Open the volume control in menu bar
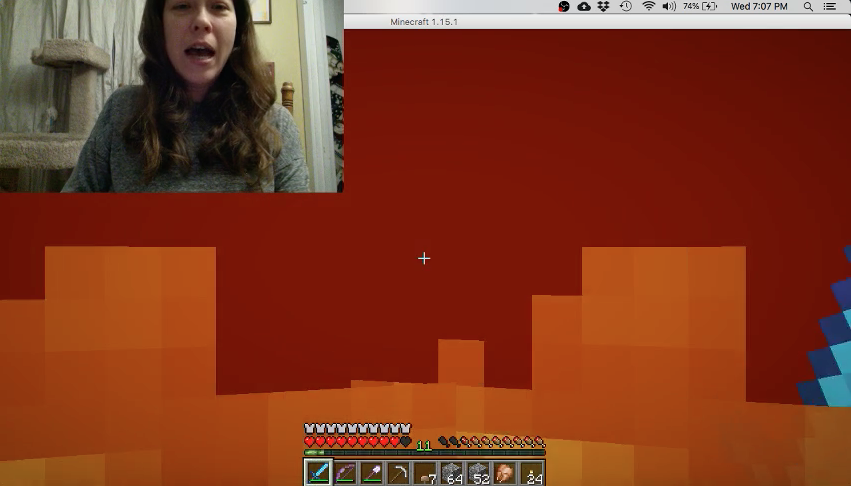The height and width of the screenshot is (486, 851). point(668,7)
